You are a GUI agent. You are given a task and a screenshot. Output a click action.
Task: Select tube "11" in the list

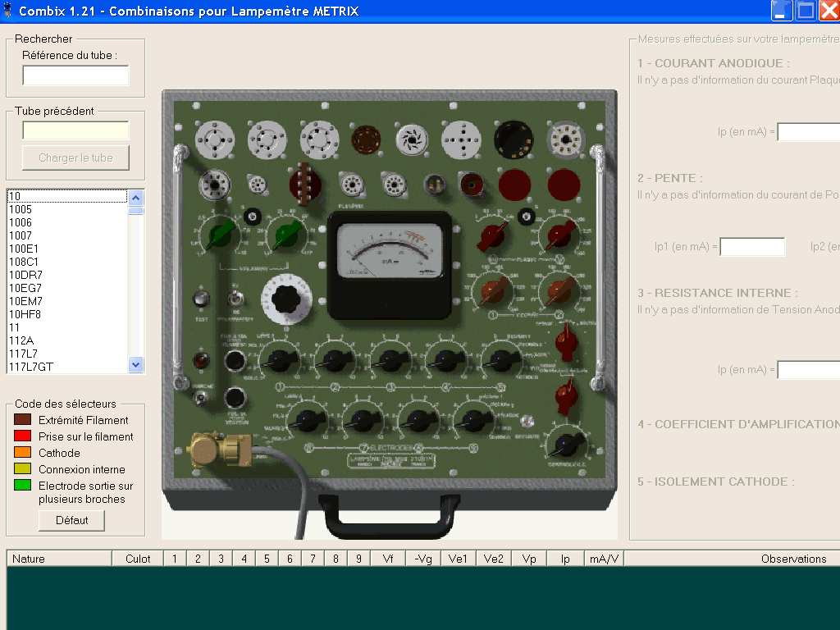pos(67,327)
